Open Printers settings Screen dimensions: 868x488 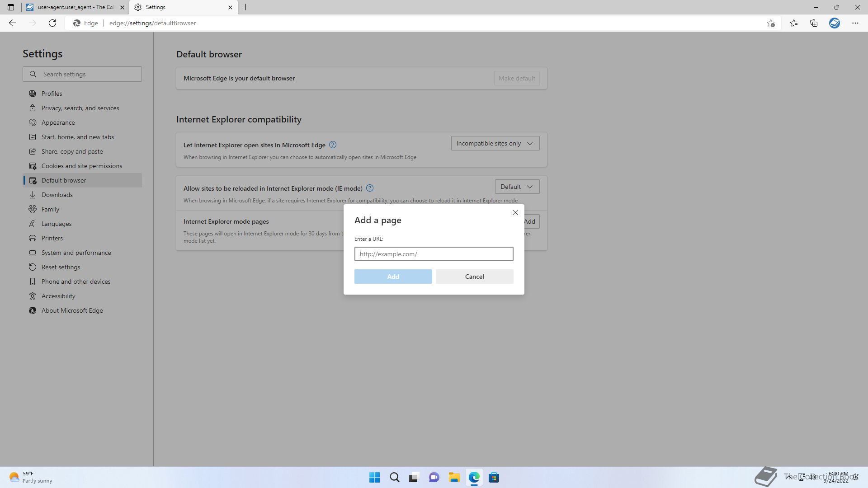tap(82, 238)
